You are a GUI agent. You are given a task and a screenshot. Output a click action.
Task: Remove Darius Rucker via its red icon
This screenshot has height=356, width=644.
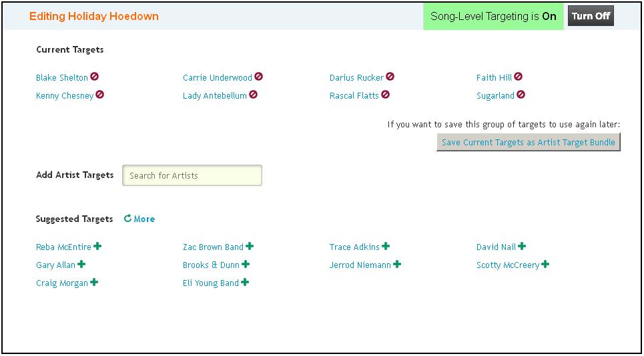pyautogui.click(x=390, y=76)
